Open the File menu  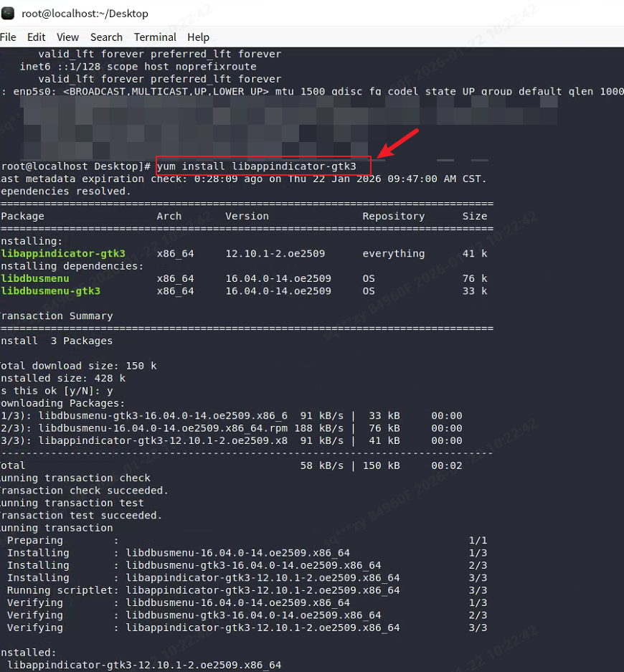(8, 37)
